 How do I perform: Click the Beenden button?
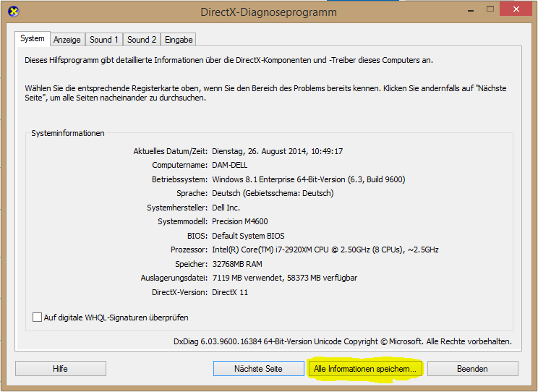point(472,369)
